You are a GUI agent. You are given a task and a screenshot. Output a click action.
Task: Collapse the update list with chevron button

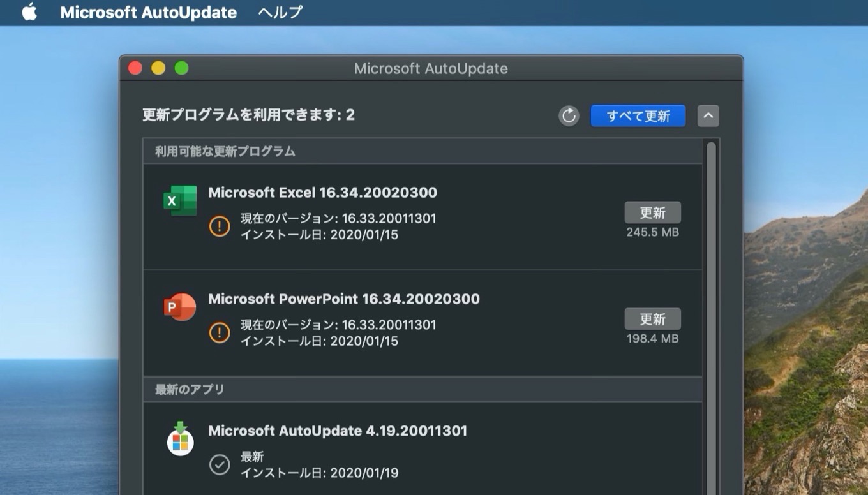[x=708, y=115]
